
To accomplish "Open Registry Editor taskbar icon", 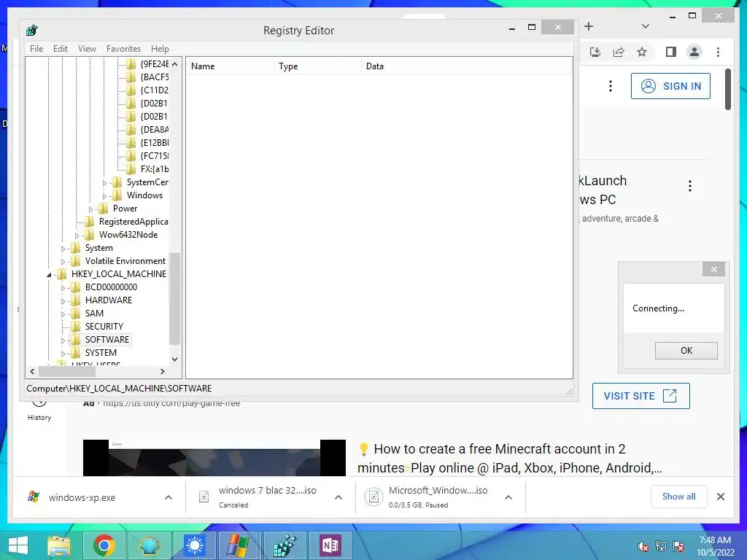I will coord(285,545).
